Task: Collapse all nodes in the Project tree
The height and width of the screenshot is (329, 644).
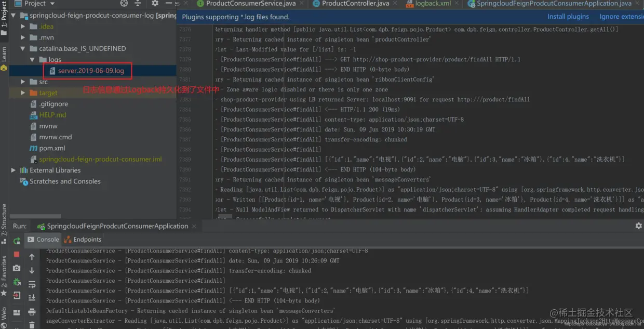Action: [138, 3]
